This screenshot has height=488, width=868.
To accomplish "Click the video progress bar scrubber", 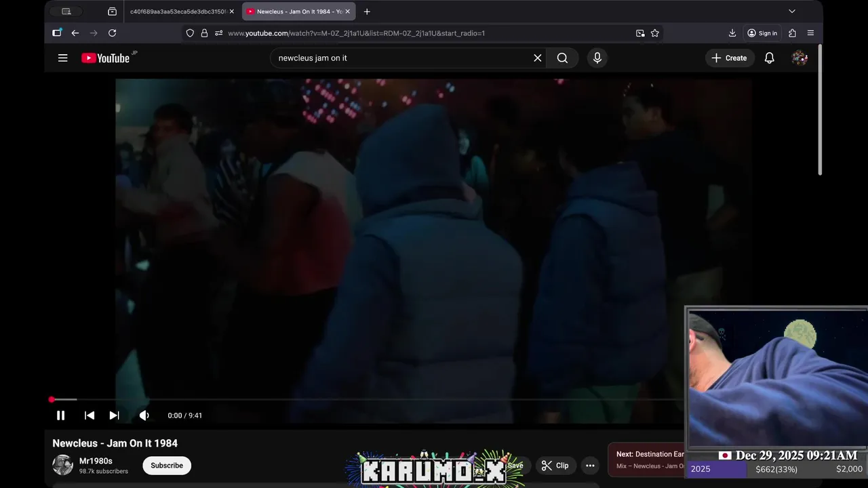I will (x=52, y=400).
